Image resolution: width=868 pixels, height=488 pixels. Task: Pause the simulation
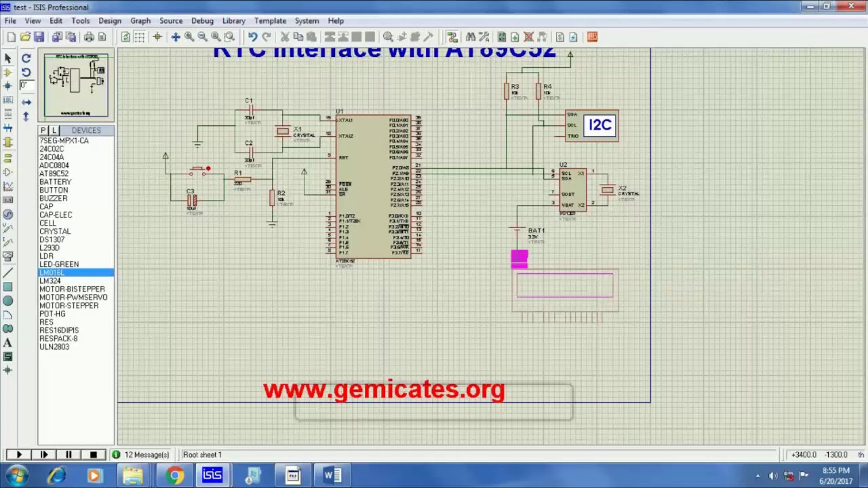(x=68, y=455)
